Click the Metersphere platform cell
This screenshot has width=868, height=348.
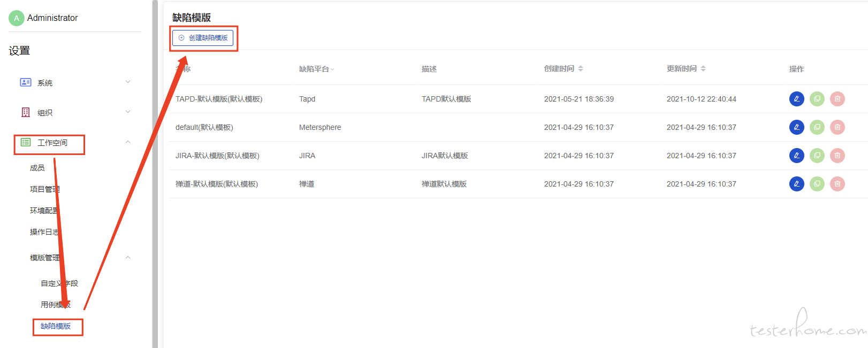320,127
